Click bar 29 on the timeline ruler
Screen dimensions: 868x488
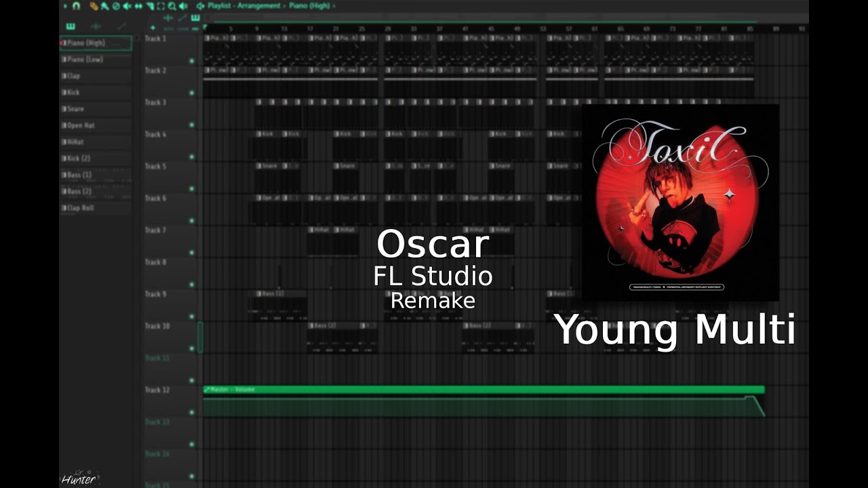[x=387, y=29]
